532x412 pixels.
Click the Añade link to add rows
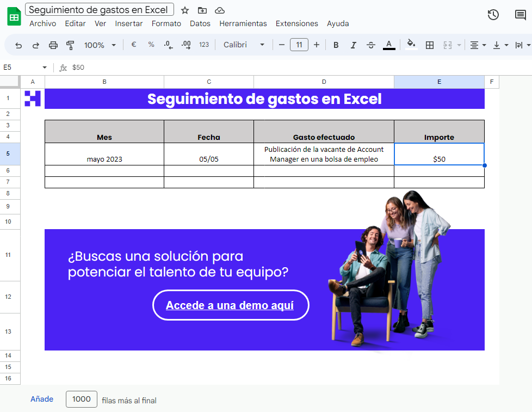41,399
